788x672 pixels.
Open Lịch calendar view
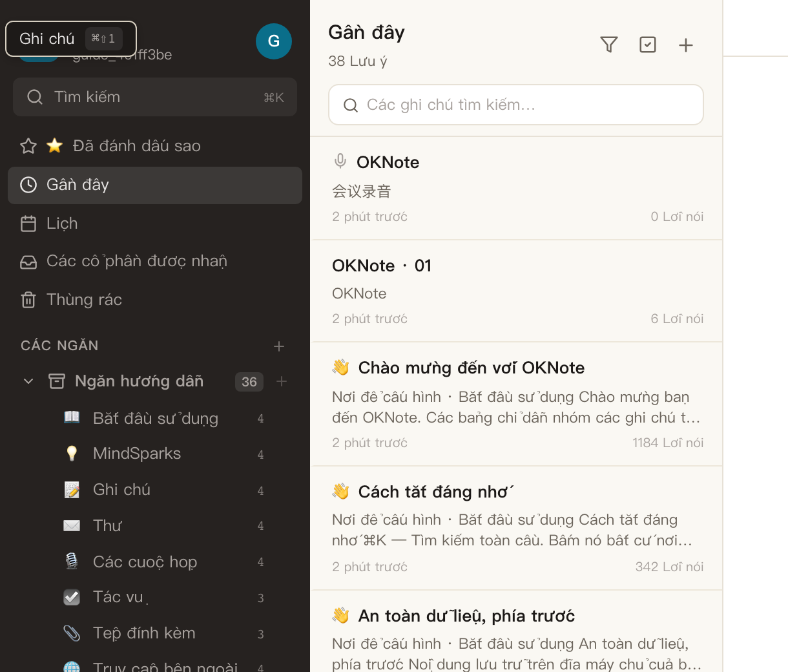155,224
